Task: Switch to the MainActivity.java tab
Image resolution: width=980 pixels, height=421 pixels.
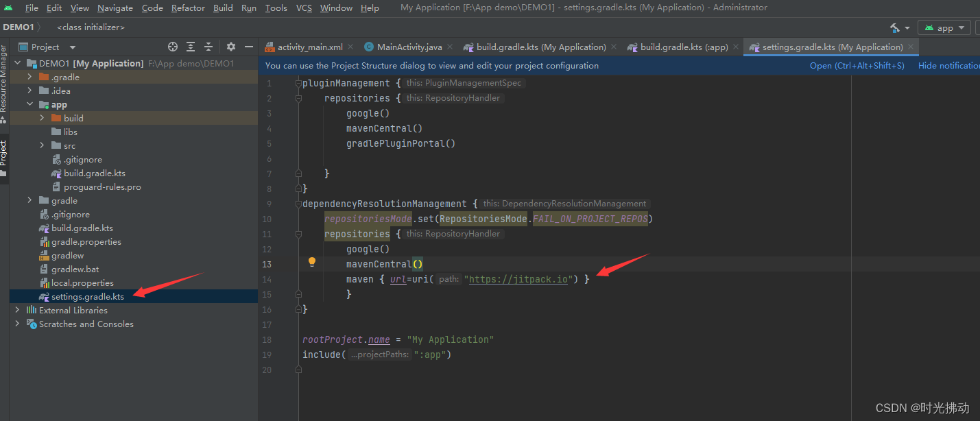Action: click(409, 47)
